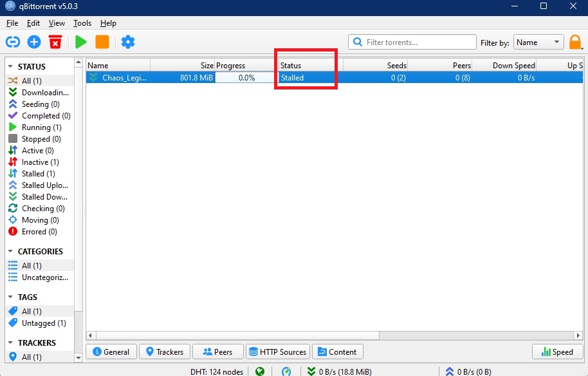Collapse the TRACKERS section
The height and width of the screenshot is (376, 588).
pos(10,343)
